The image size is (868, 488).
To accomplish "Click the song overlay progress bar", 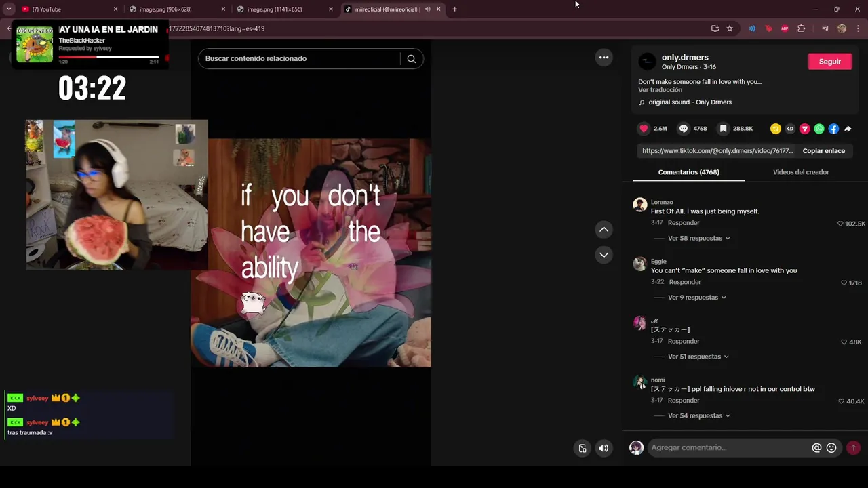I will [x=108, y=57].
